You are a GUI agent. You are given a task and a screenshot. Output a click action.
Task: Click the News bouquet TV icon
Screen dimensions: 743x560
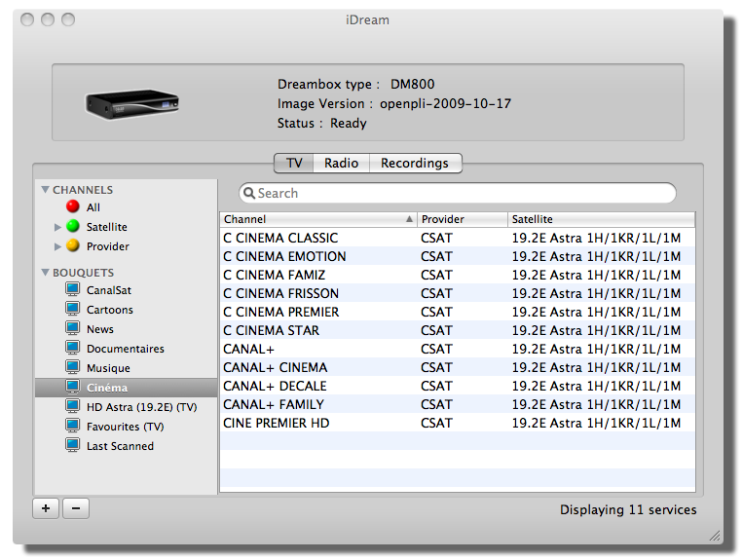[x=72, y=328]
